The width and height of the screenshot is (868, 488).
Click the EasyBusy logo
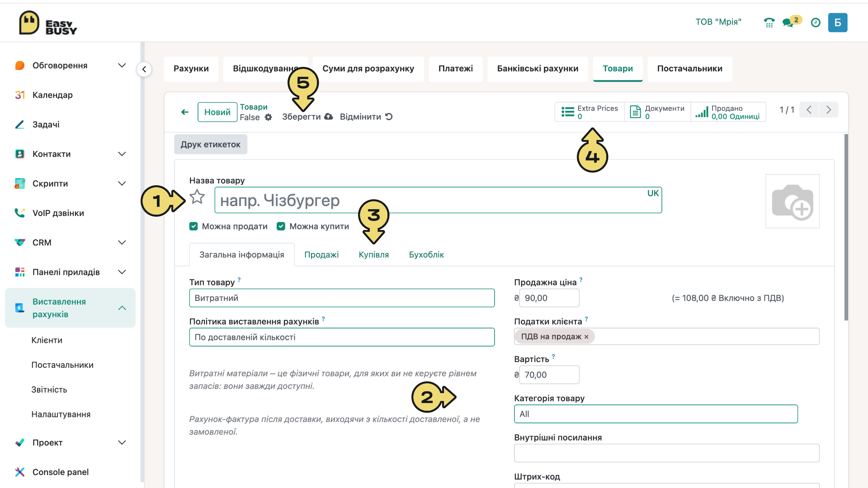(x=48, y=23)
